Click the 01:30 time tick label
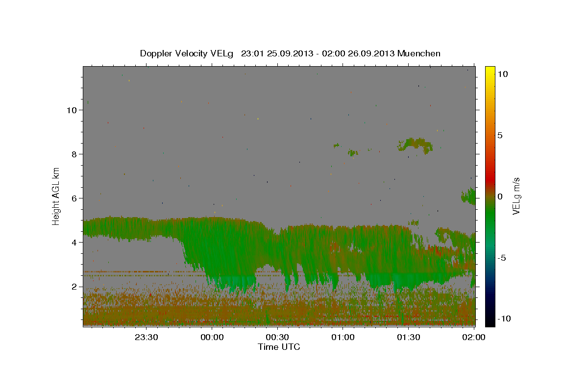The height and width of the screenshot is (392, 588). [x=409, y=337]
